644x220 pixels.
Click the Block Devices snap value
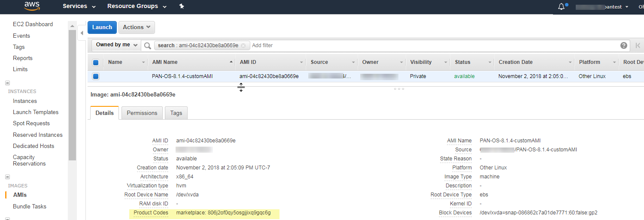pos(538,213)
